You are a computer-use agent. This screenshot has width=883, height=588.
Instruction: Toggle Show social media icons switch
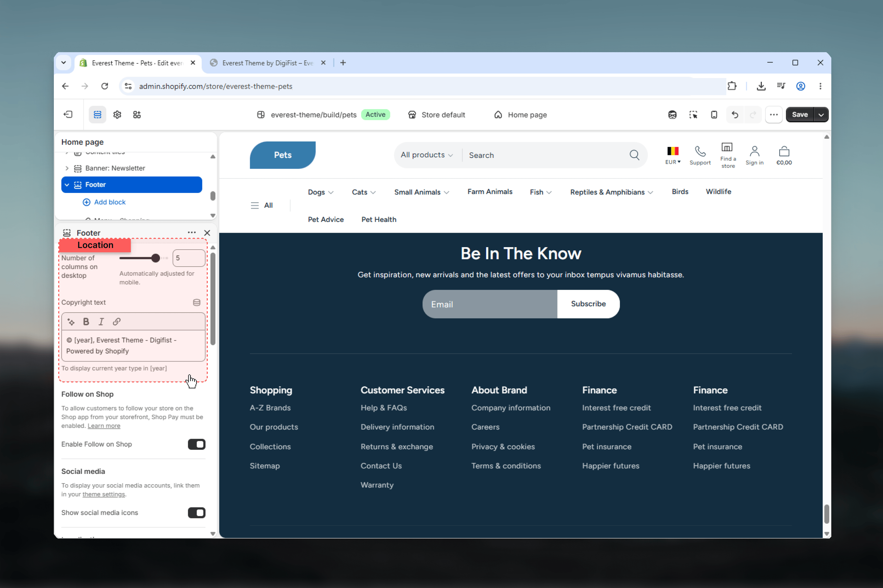tap(197, 513)
